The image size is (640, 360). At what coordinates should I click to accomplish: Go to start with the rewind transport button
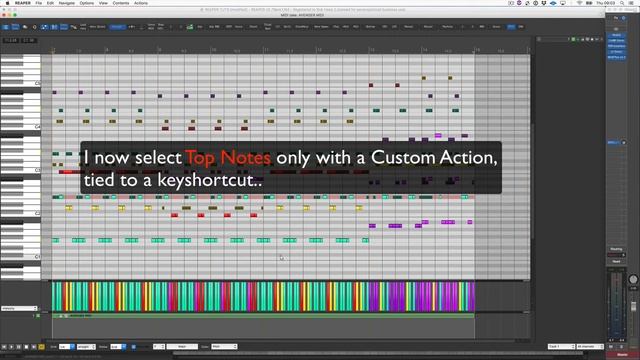tap(4, 347)
